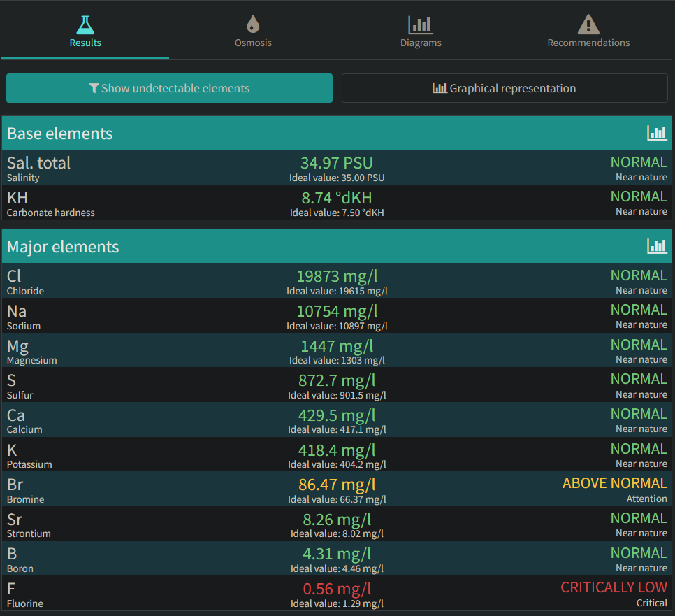Switch to the Osmosis tab
The image size is (675, 616).
pyautogui.click(x=253, y=30)
